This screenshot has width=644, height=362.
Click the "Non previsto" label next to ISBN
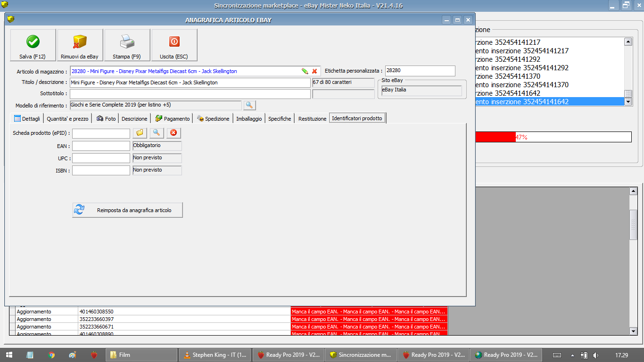(x=157, y=170)
